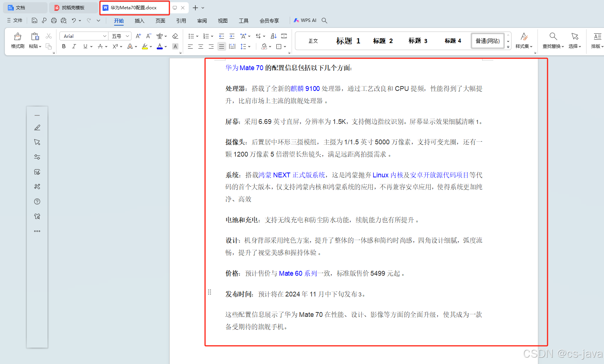Click the Cut scissors icon
604x364 pixels.
click(49, 36)
